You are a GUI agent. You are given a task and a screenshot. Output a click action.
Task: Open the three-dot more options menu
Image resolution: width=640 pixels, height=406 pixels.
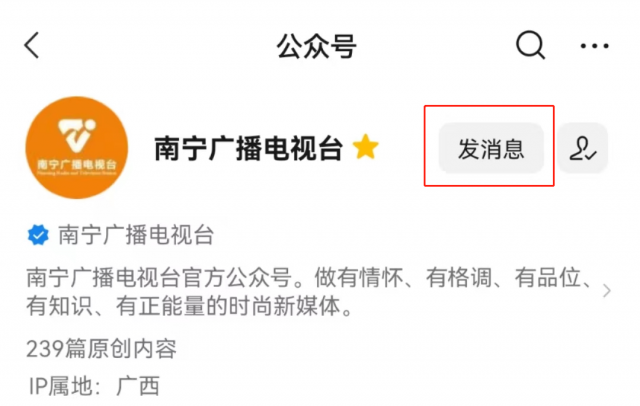coord(594,46)
